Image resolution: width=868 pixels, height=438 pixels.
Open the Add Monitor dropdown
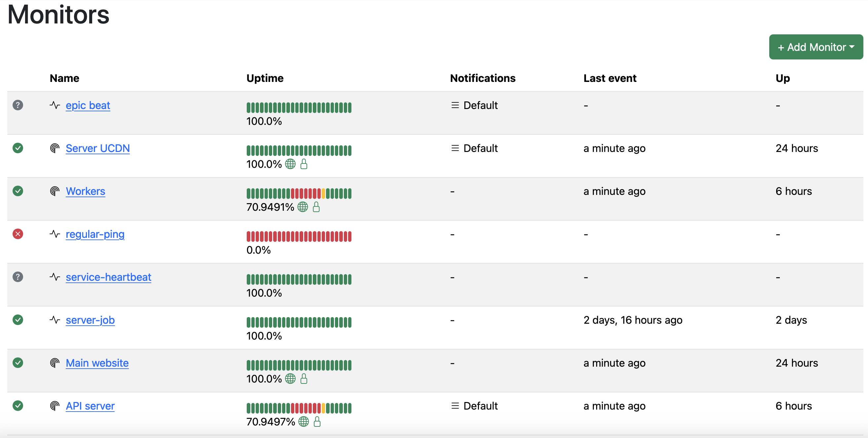[815, 47]
